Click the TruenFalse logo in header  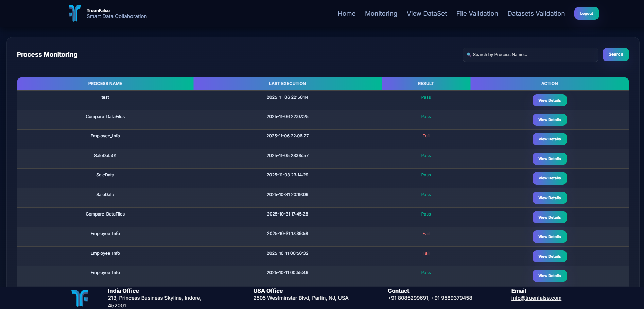(75, 13)
